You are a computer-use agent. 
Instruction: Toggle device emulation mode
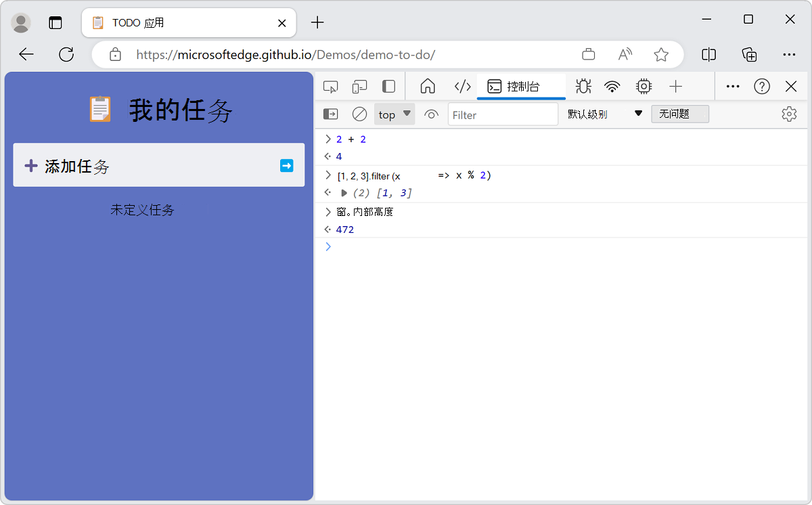[359, 86]
